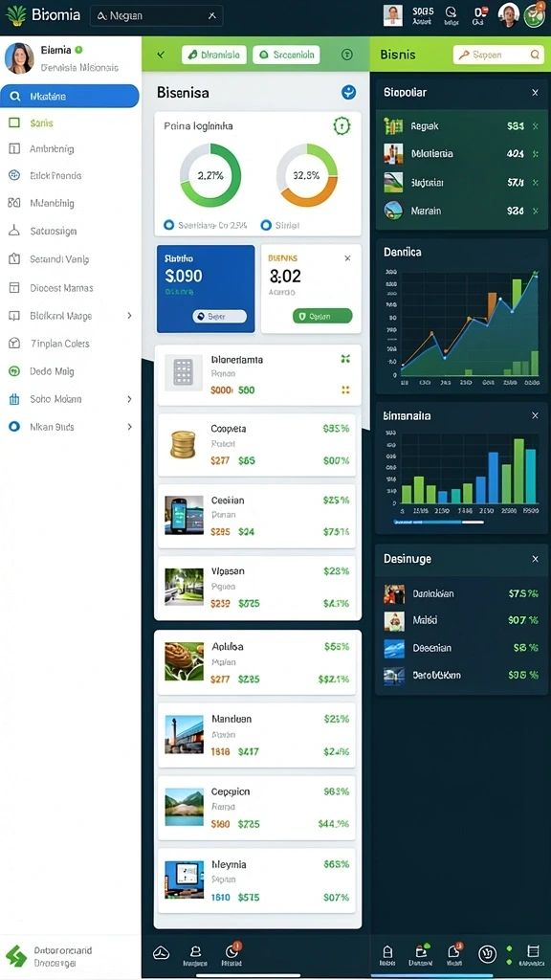Click search field in top bar

157,15
